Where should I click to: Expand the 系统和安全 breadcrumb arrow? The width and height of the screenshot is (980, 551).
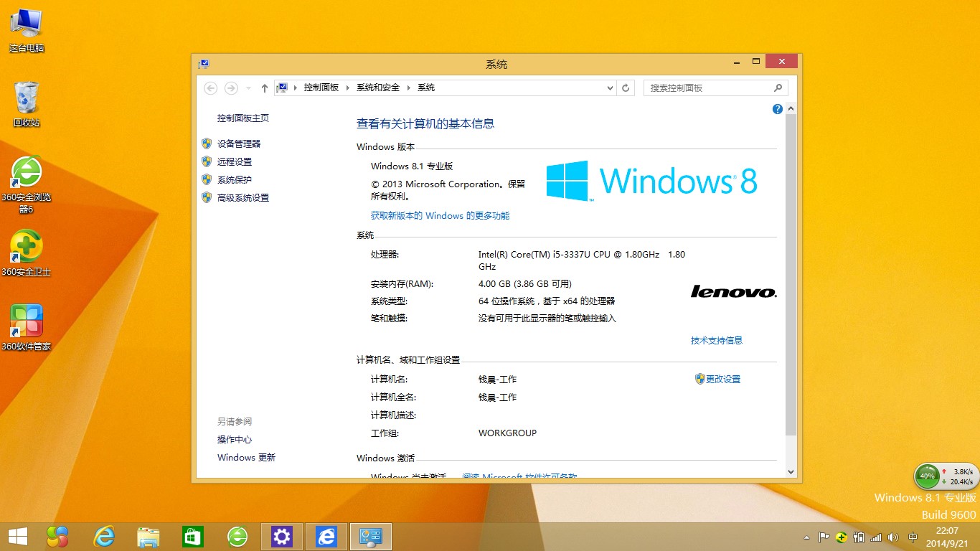tap(409, 88)
